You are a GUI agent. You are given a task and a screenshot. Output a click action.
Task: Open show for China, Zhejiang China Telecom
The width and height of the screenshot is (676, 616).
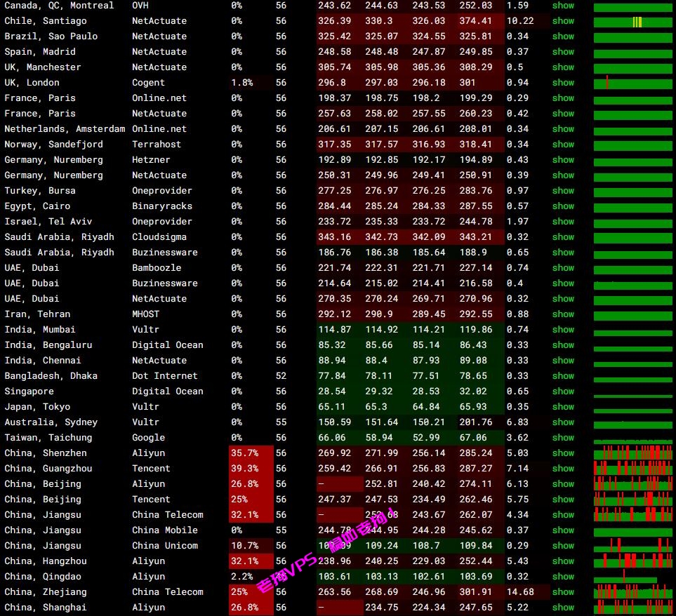click(563, 592)
